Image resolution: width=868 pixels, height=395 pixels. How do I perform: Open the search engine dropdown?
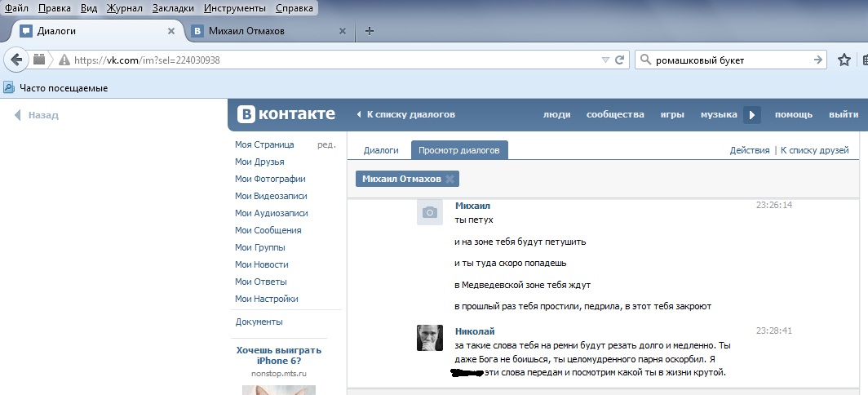645,60
